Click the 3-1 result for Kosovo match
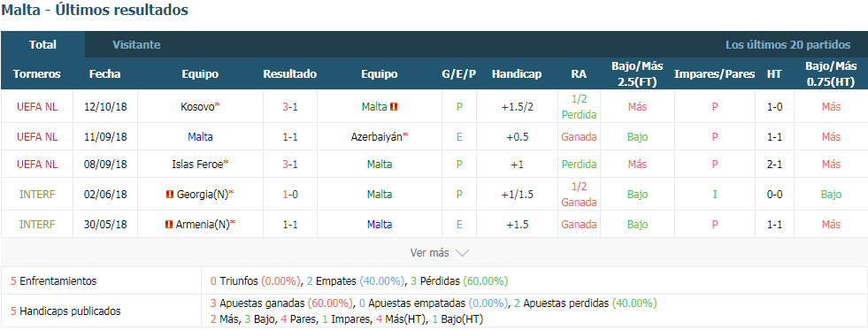Viewport: 868px width, 330px height. [x=289, y=107]
